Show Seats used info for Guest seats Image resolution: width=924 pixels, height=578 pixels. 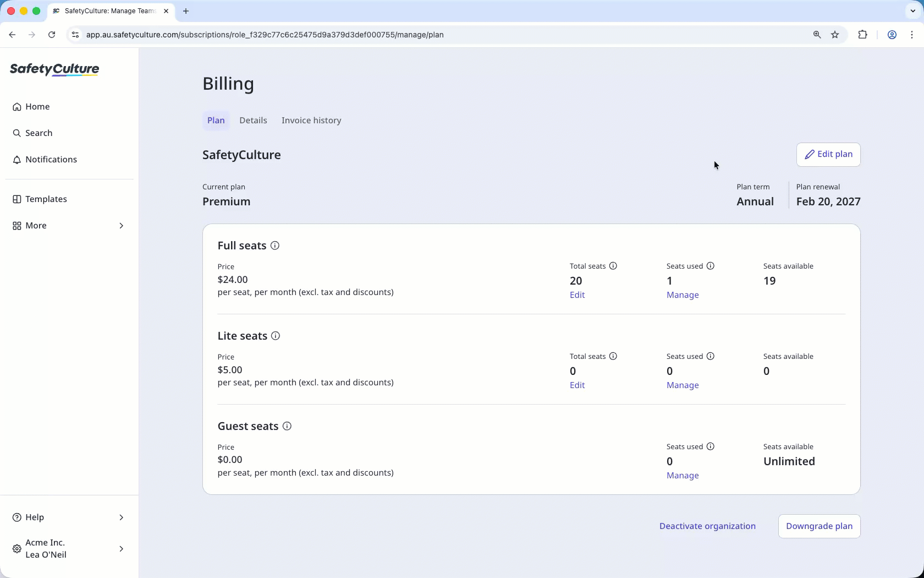(711, 446)
